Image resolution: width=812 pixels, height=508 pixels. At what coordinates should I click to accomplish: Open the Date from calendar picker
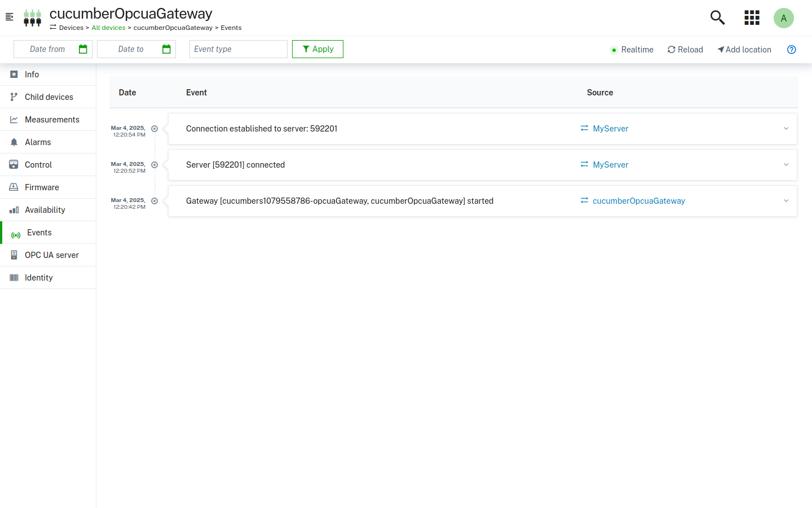pos(83,49)
